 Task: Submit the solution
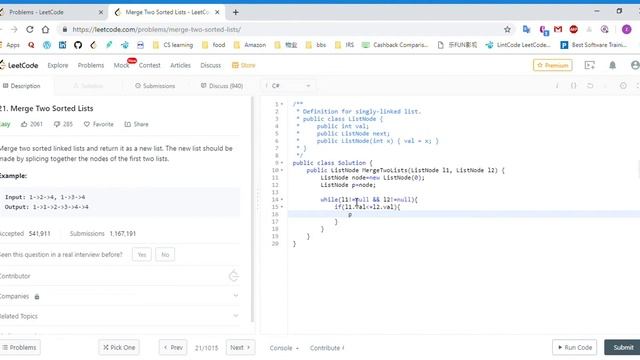click(622, 348)
